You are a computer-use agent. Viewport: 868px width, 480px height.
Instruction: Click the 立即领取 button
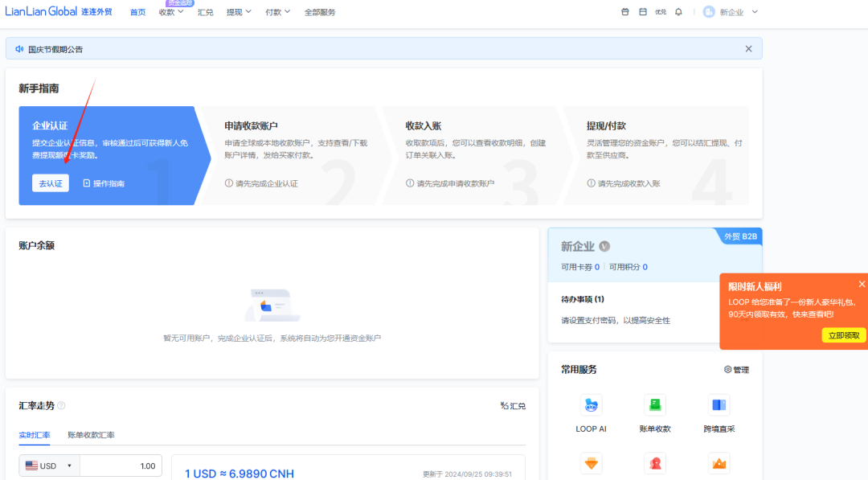click(x=843, y=335)
